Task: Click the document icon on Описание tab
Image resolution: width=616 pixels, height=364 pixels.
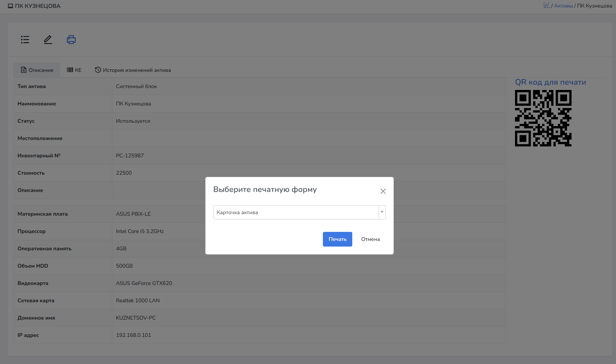Action: coord(24,70)
